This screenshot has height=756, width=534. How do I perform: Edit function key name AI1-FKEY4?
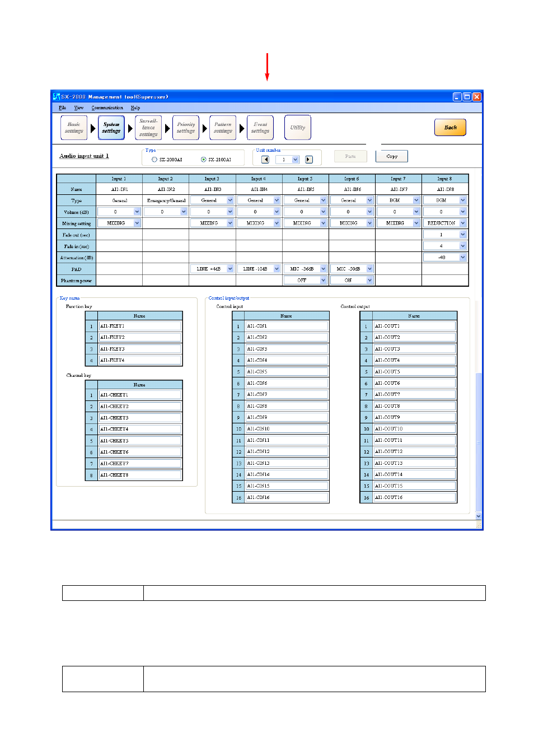tap(140, 360)
